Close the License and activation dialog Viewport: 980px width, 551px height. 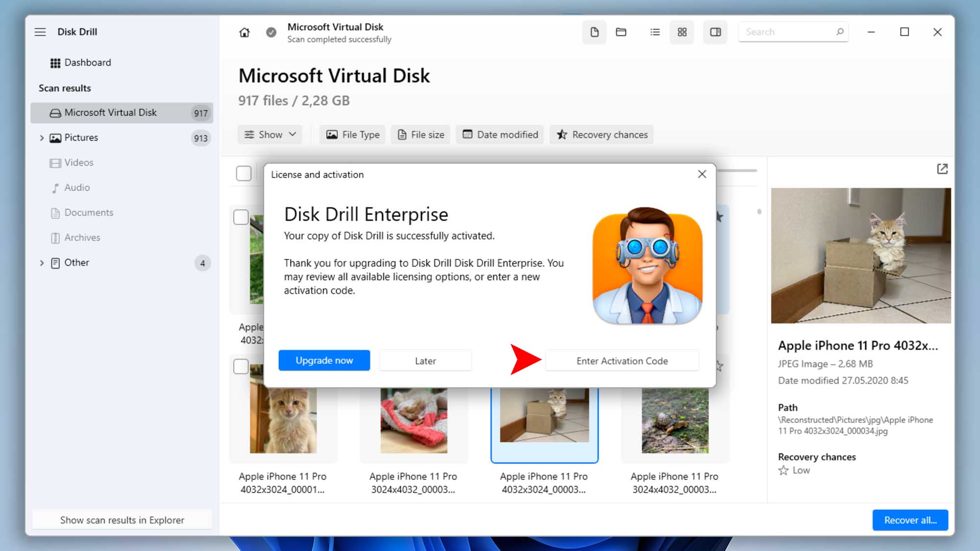pos(702,174)
